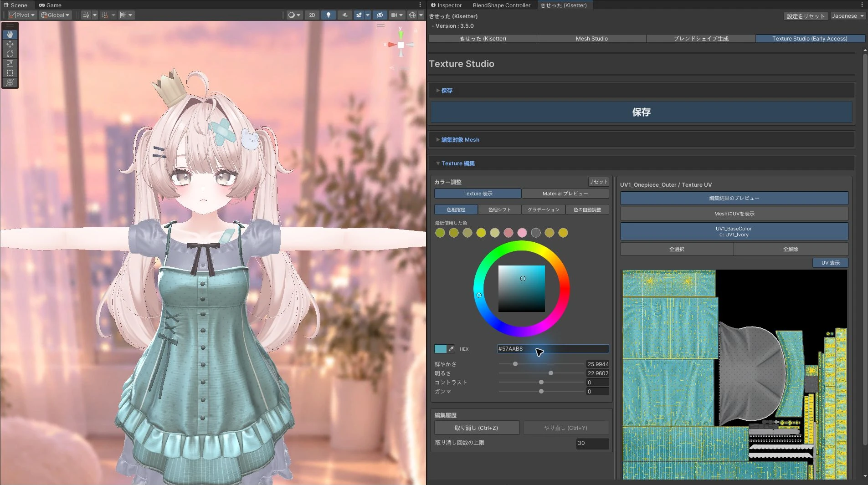Toggle scene lighting bulb icon
Viewport: 868px width, 485px height.
click(328, 15)
